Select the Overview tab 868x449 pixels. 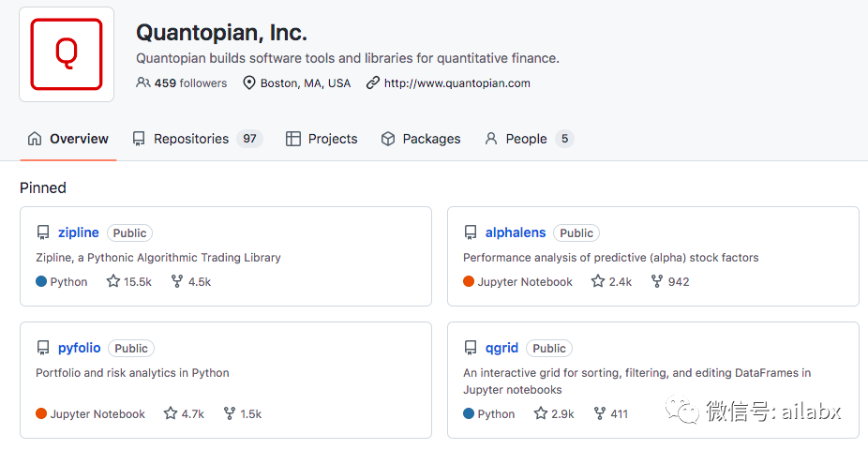point(68,139)
